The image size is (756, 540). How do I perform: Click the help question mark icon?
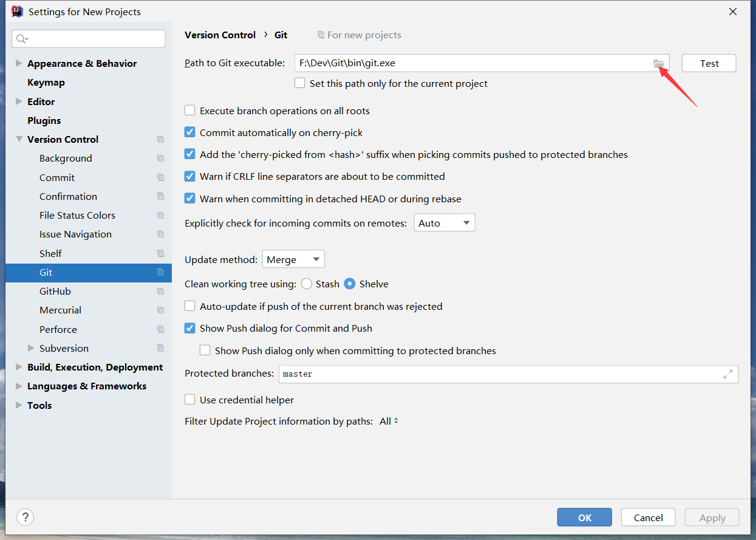(25, 518)
